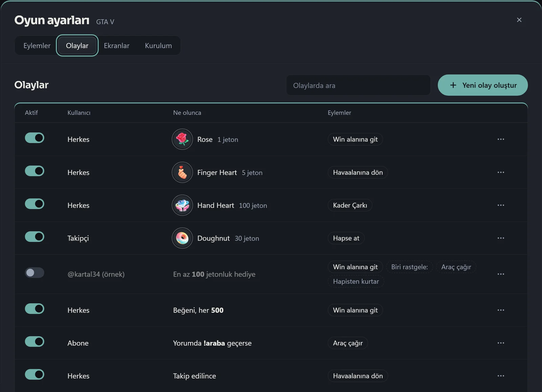
Task: Click the Hand Heart gift icon
Action: point(182,205)
